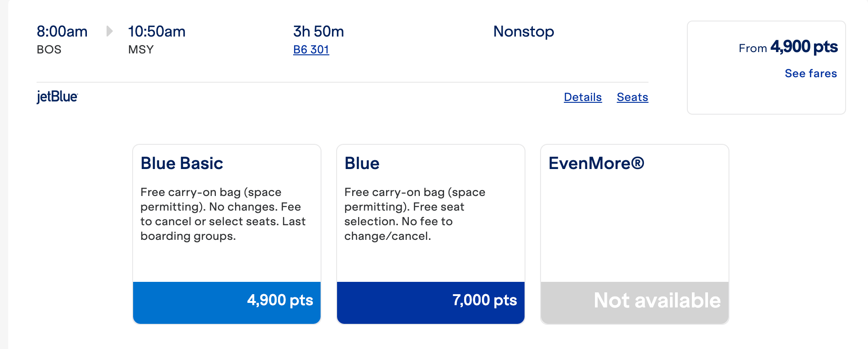Click the jetBlue airline logo

57,97
